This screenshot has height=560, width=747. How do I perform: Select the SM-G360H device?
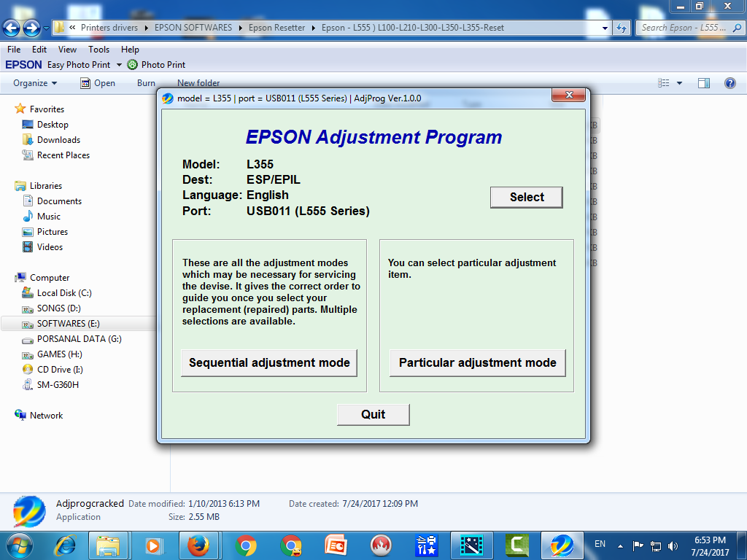[x=58, y=384]
